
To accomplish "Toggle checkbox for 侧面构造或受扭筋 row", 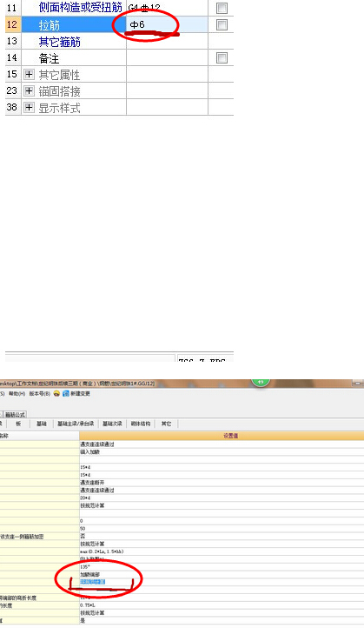I will tap(222, 8).
